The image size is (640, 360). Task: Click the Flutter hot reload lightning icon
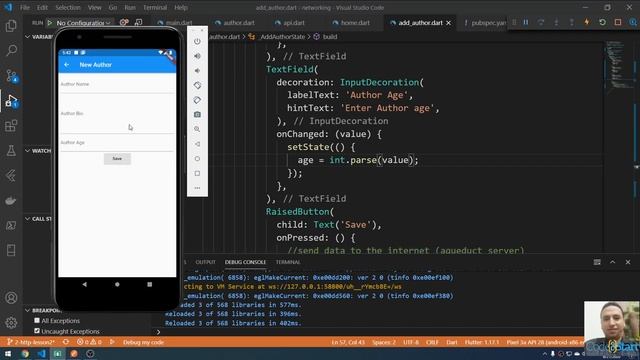click(587, 22)
